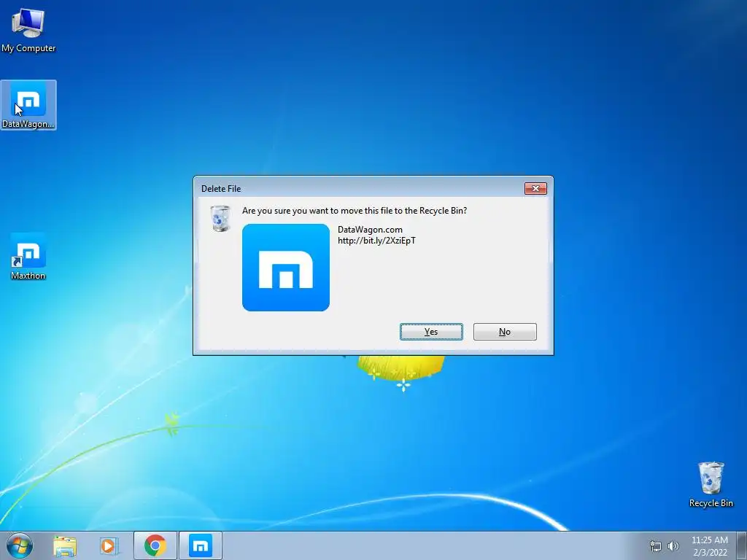Click the recycle bin icon in the dialog

[220, 219]
